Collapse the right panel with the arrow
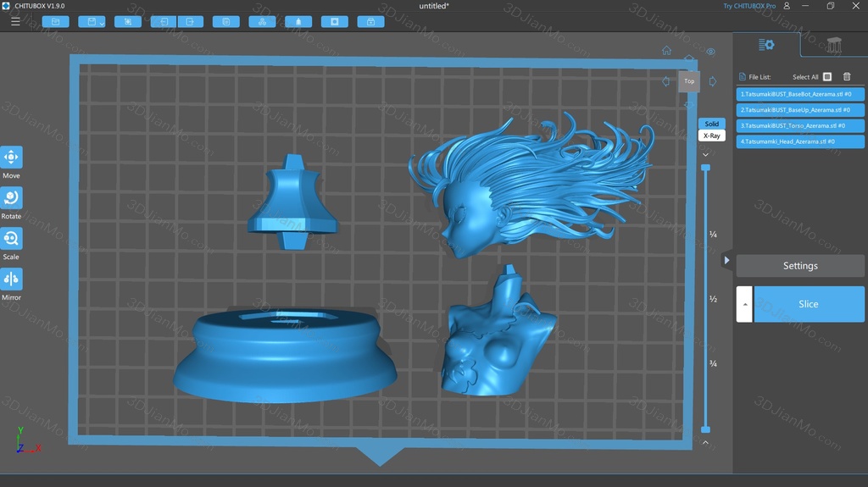 726,260
